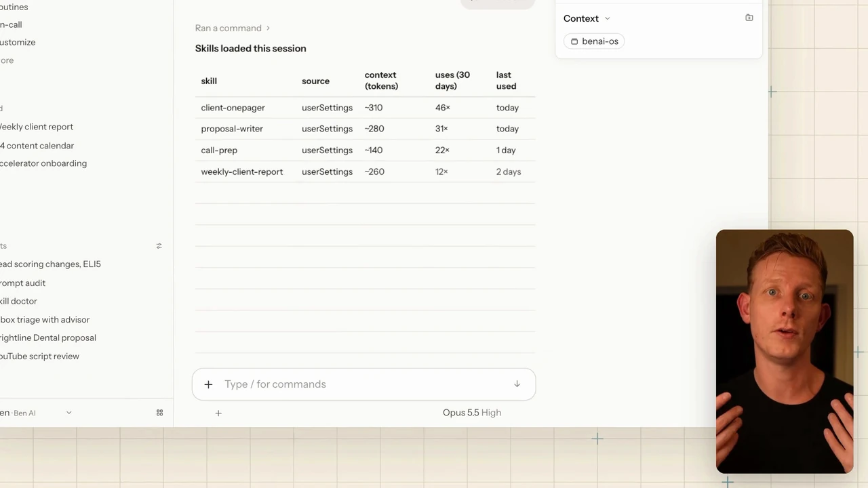This screenshot has width=868, height=488.
Task: Click the filter sliders icon in sidebar
Action: (159, 246)
